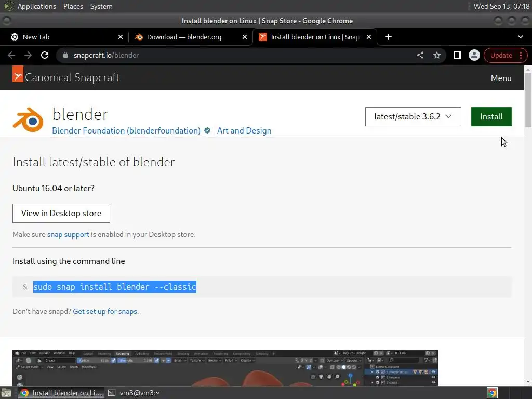Click the verified publisher badge

pyautogui.click(x=207, y=130)
